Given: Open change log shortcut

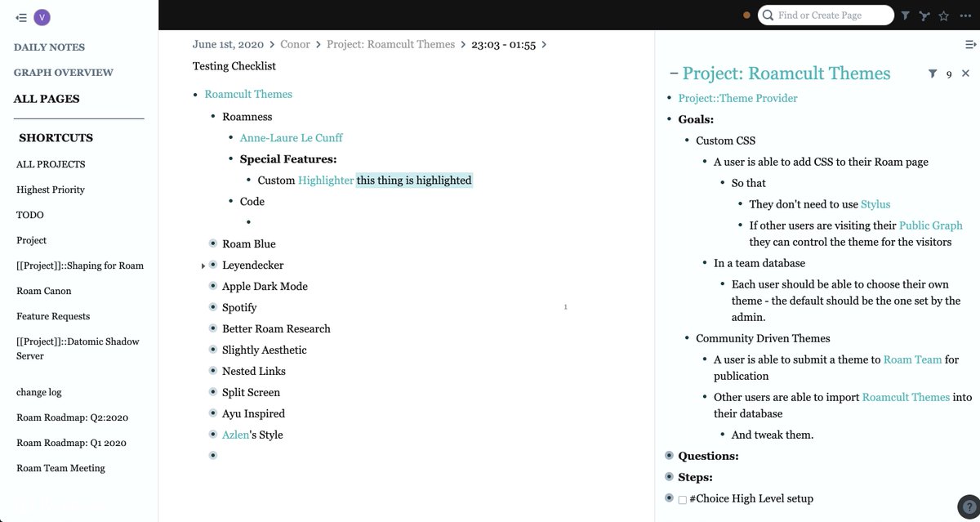Looking at the screenshot, I should click(x=39, y=392).
